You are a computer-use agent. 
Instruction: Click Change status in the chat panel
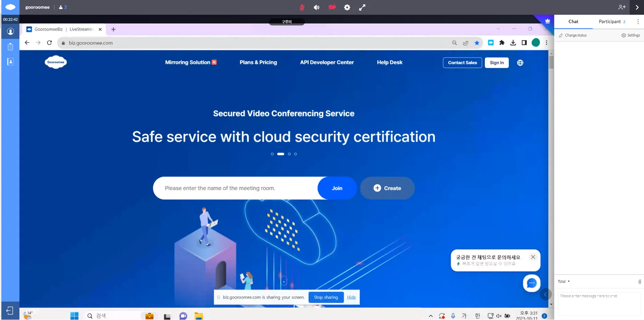[x=573, y=35]
